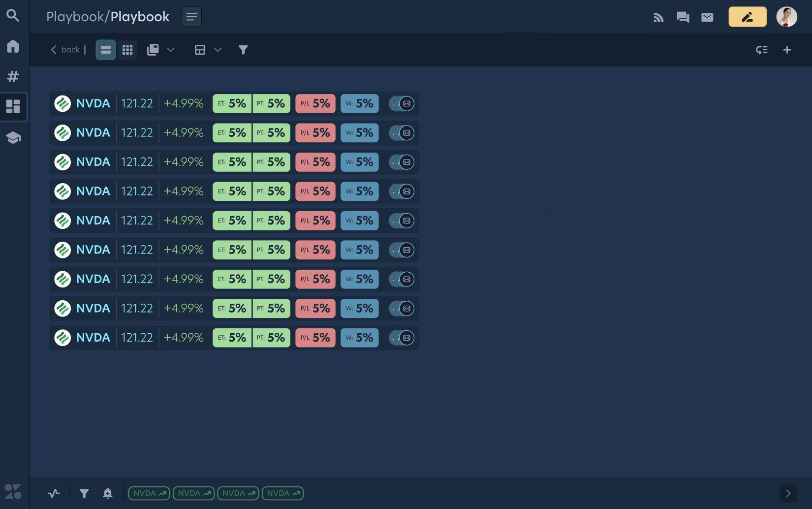
Task: Toggle the mail alert switch in the first NVDA row
Action: coord(402,104)
